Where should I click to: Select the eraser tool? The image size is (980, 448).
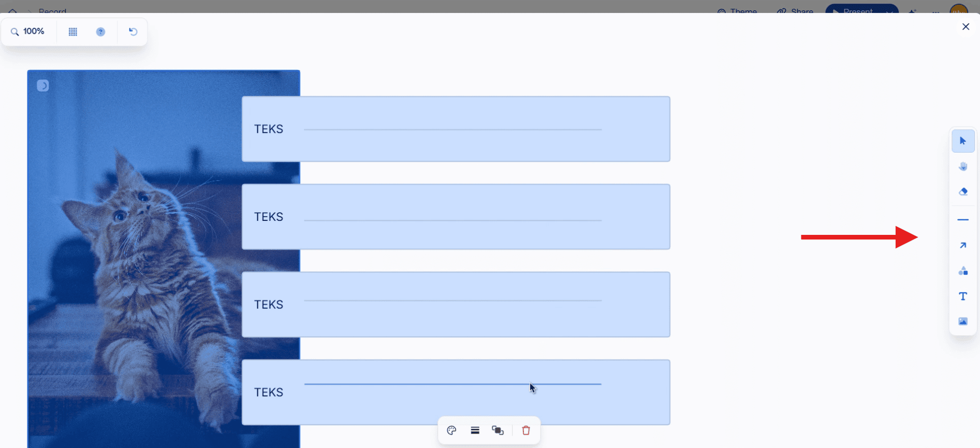point(962,191)
